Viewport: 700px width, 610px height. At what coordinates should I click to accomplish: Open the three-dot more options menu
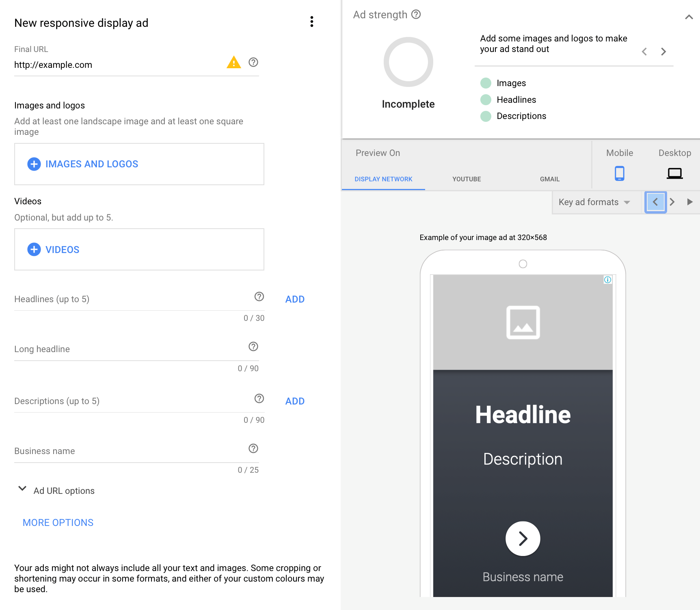(x=312, y=22)
